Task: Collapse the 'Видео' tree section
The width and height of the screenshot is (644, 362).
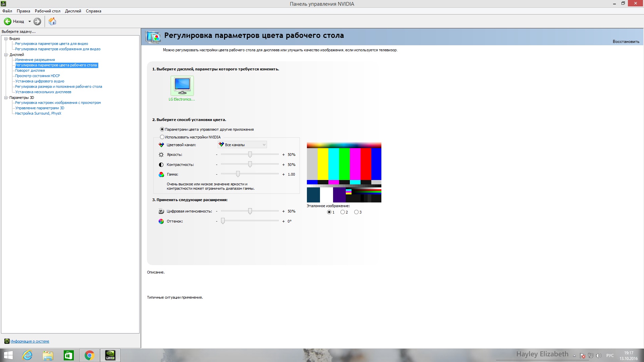Action: pos(6,39)
